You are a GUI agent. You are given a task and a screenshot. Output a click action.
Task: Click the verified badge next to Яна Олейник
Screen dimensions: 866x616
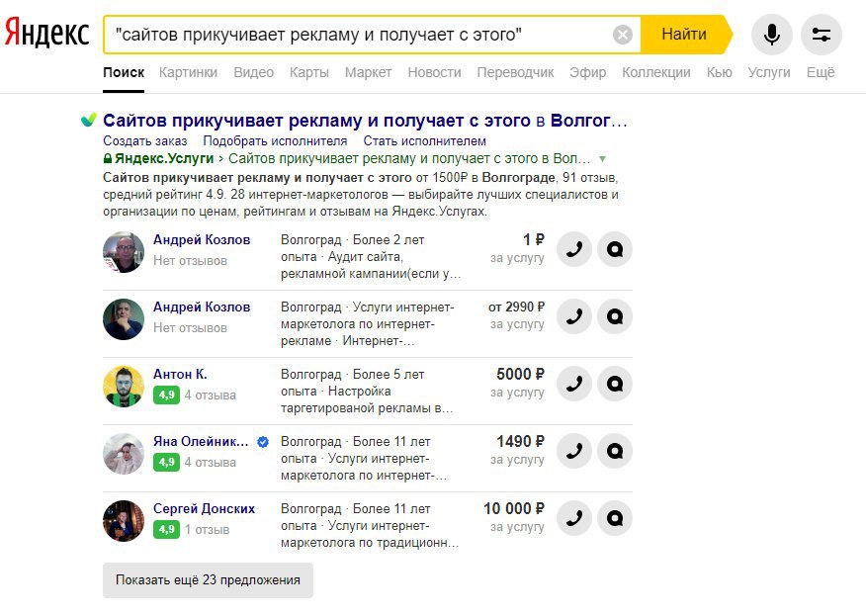pyautogui.click(x=263, y=441)
